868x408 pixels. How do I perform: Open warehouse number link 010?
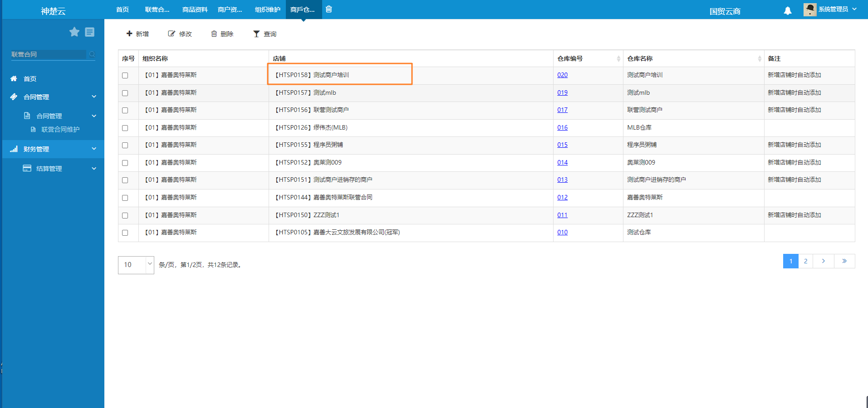point(563,232)
